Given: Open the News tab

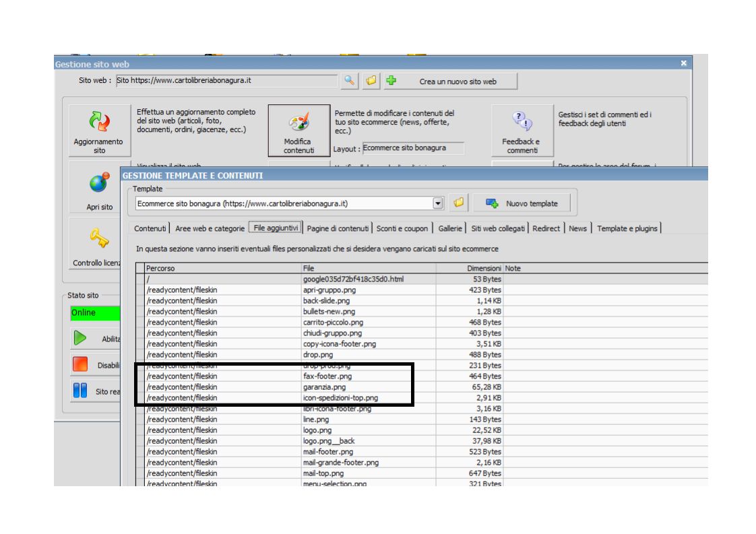Looking at the screenshot, I should 577,228.
